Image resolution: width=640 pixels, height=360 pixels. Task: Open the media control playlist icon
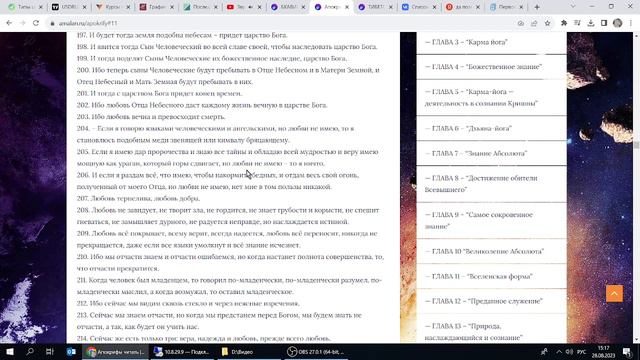pos(577,23)
